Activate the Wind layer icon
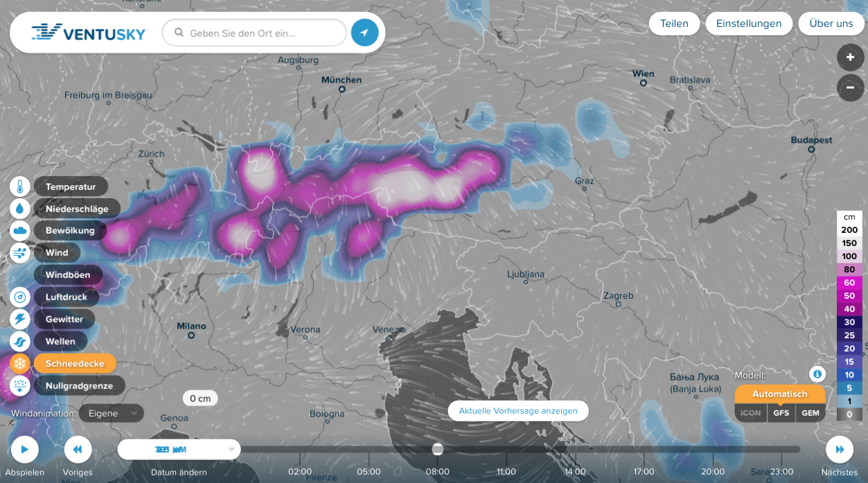 pyautogui.click(x=19, y=252)
